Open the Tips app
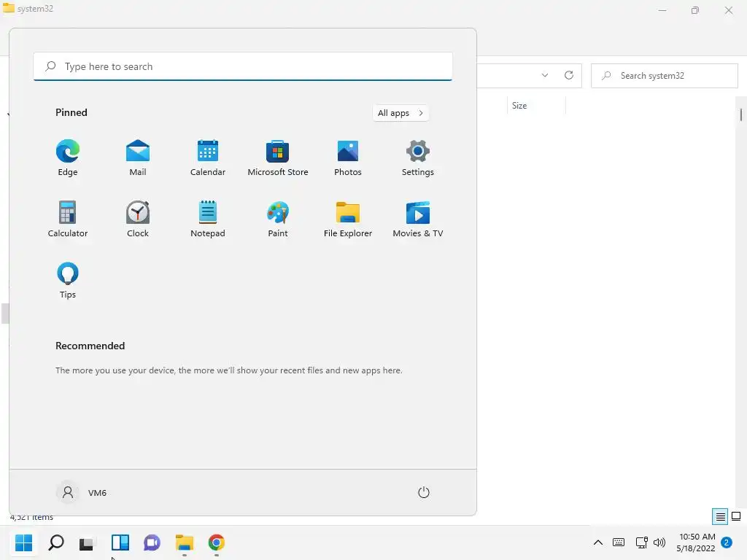 pyautogui.click(x=68, y=281)
